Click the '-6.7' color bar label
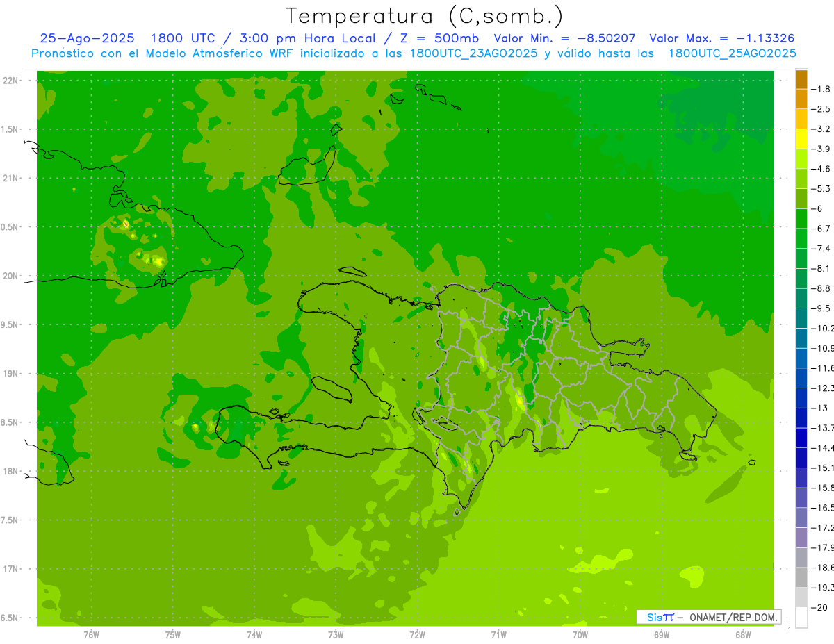Screen dimensions: 834x644 tap(821, 229)
